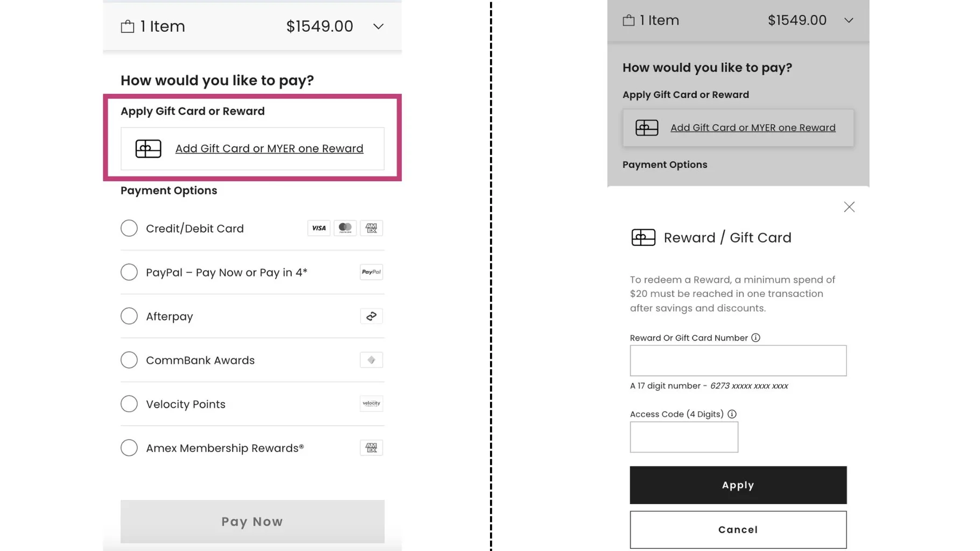Screen dimensions: 980x551
Task: Click the Reward Or Gift Card Number field
Action: click(738, 361)
